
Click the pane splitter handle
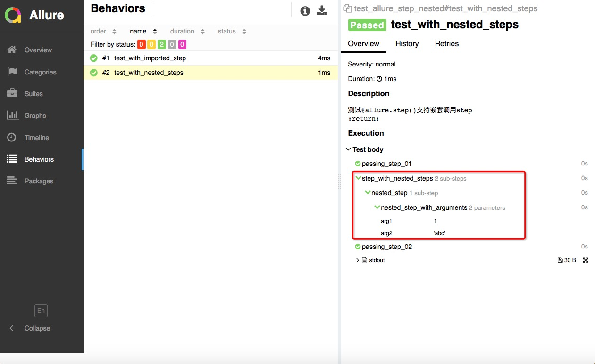[339, 182]
